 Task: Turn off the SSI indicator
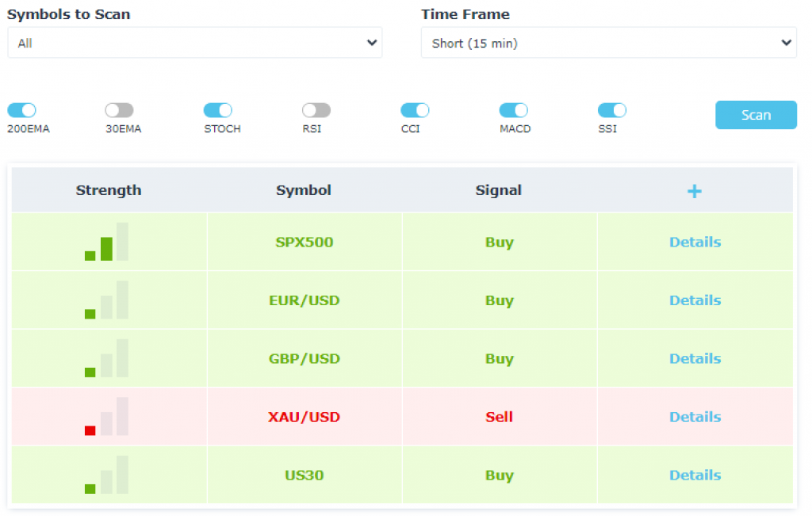point(611,110)
